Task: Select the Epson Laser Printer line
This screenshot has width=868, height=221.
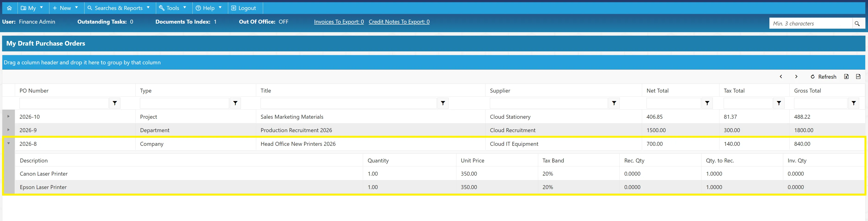Action: [x=440, y=187]
